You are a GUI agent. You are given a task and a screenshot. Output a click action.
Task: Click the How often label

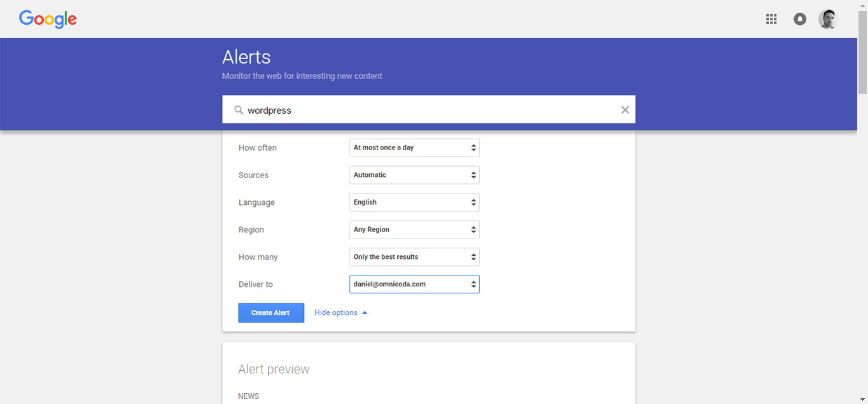tap(258, 148)
